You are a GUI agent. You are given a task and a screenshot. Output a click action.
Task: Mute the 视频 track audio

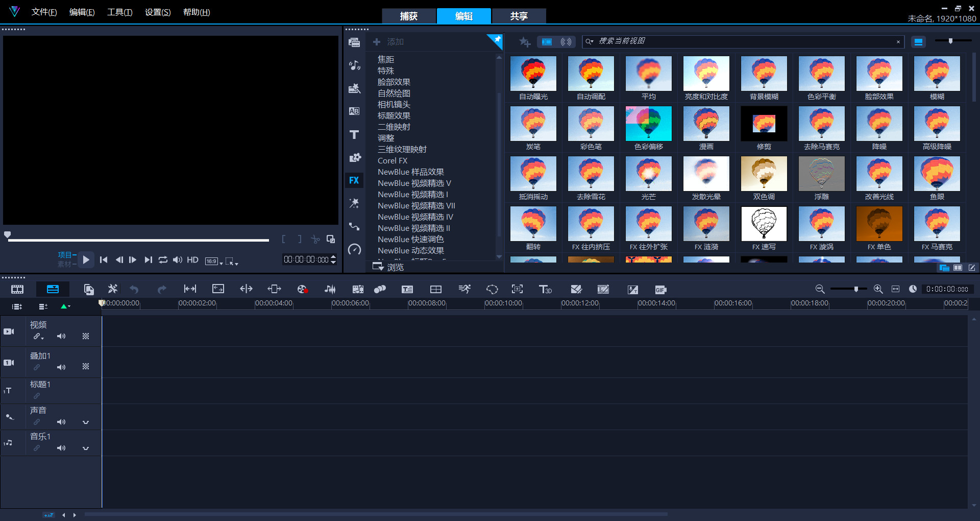[61, 336]
